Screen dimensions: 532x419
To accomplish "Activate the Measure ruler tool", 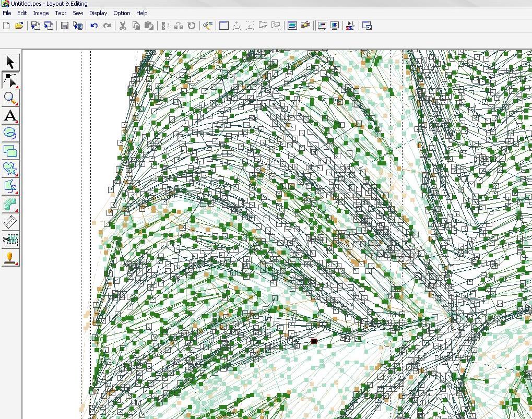I will tap(10, 222).
